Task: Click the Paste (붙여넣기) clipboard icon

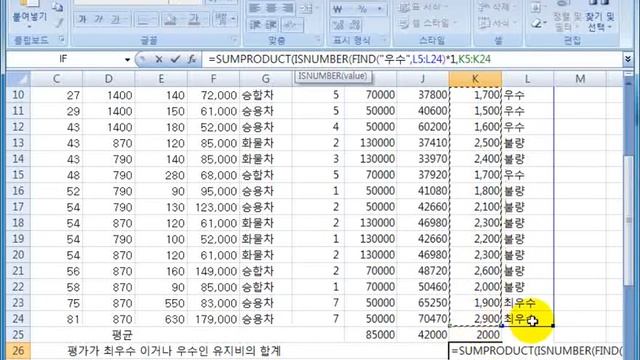Action: tap(29, 3)
